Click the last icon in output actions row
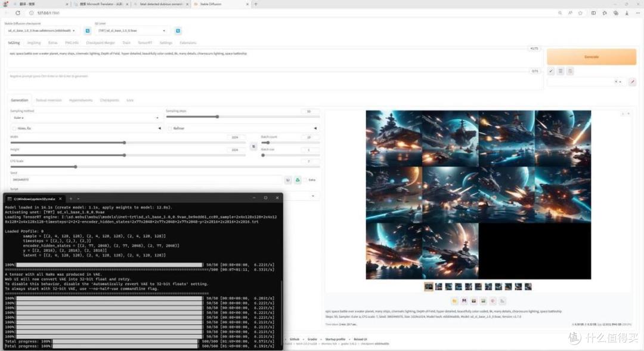Screen dimensions: 644x351 pos(502,301)
